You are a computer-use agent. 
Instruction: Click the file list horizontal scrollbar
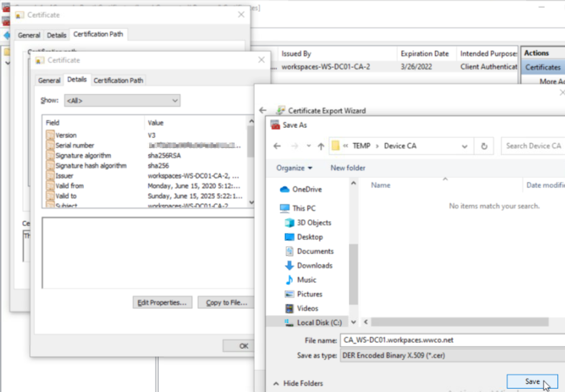point(460,322)
